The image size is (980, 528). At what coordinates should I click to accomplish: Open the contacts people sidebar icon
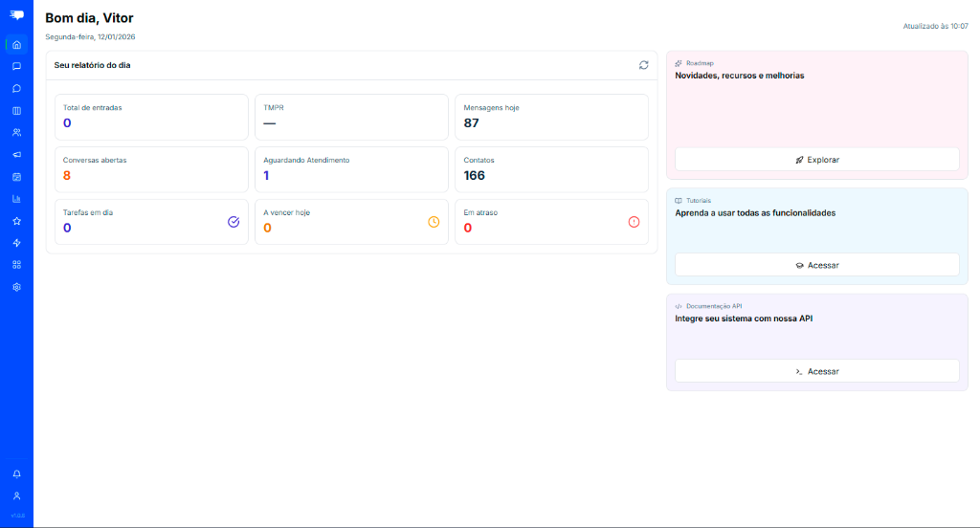click(x=17, y=132)
